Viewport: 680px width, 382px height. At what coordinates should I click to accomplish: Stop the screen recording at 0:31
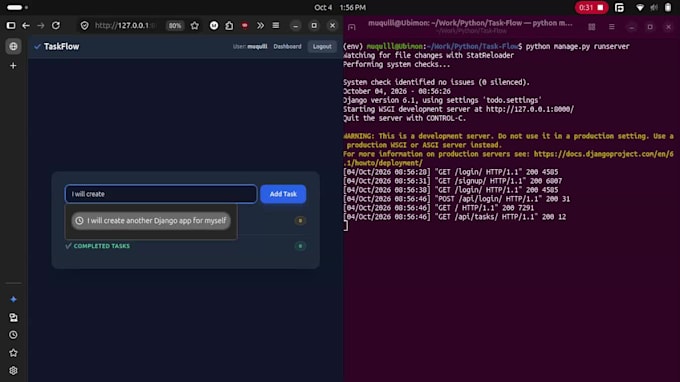(592, 7)
